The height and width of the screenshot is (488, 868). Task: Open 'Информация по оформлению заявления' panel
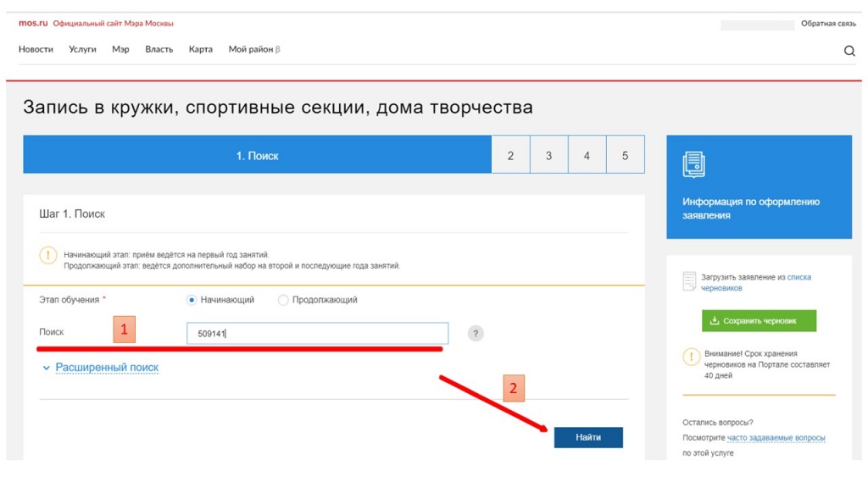coord(759,187)
